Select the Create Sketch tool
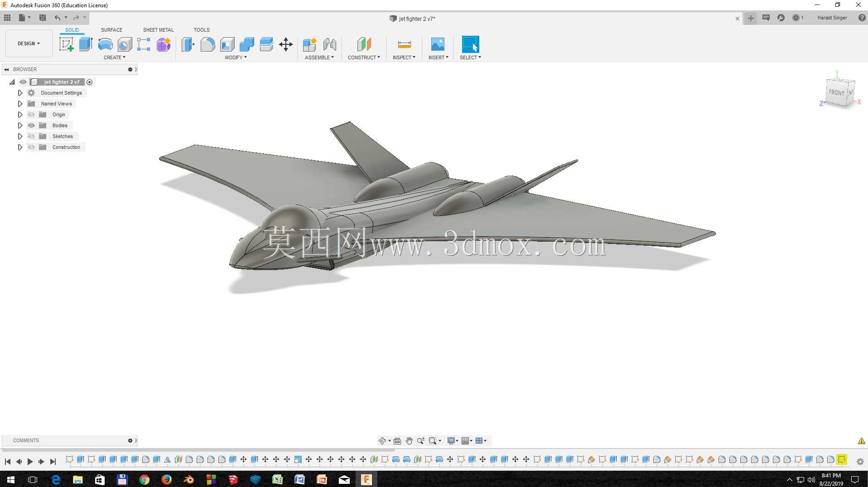This screenshot has width=868, height=487. [x=67, y=44]
